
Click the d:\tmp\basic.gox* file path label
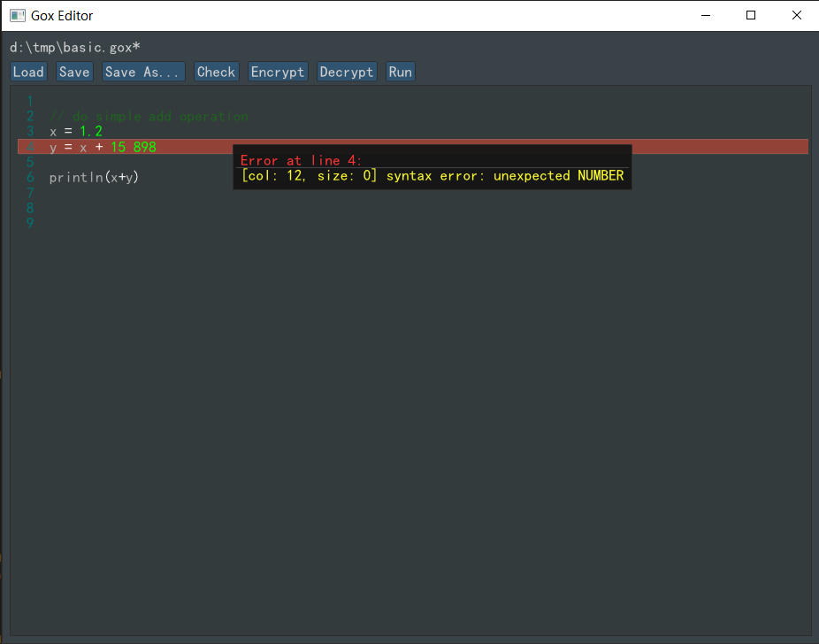[x=75, y=47]
